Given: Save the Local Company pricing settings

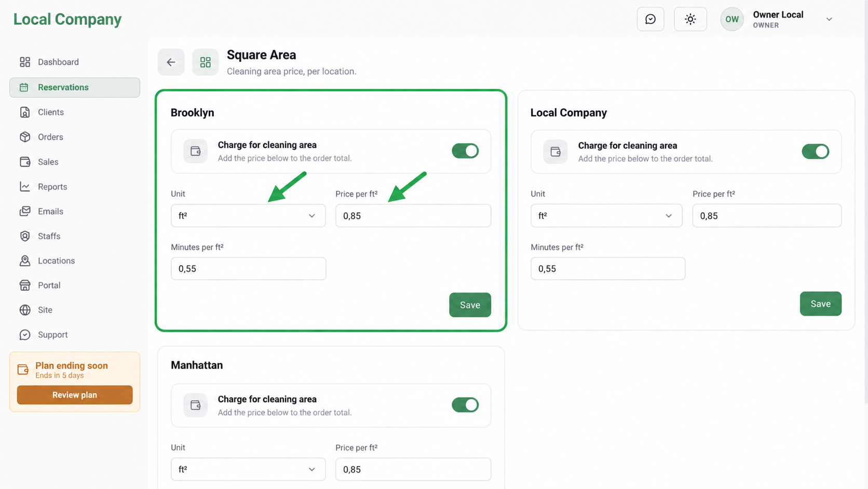Looking at the screenshot, I should point(821,303).
